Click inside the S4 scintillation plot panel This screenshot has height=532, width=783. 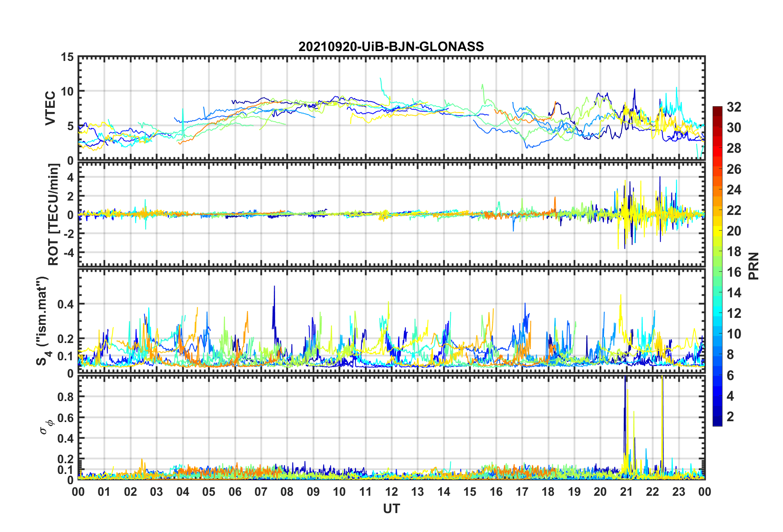pyautogui.click(x=391, y=321)
